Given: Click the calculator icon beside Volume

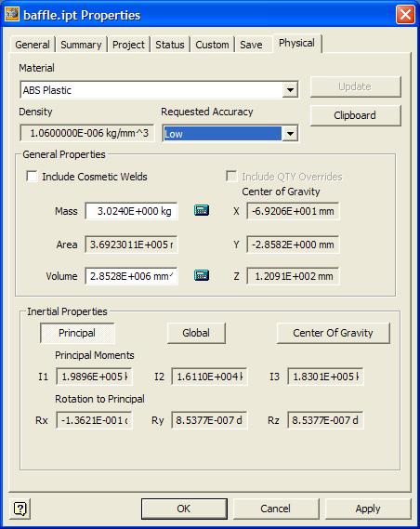Looking at the screenshot, I should pyautogui.click(x=202, y=275).
